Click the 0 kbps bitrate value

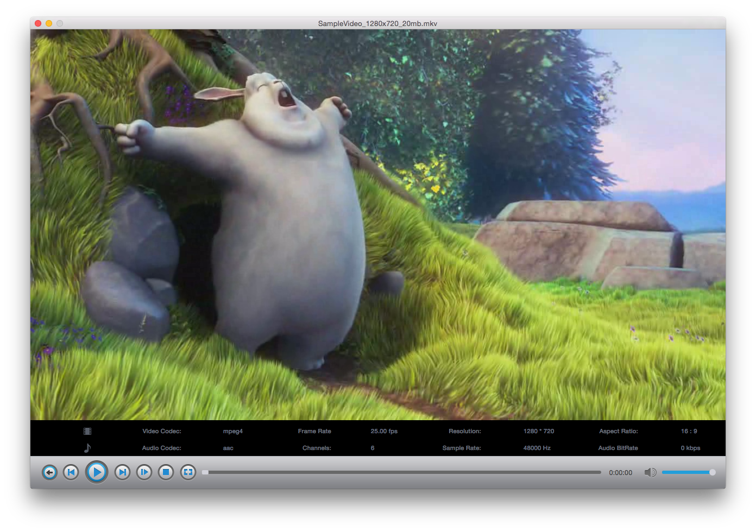click(x=690, y=448)
